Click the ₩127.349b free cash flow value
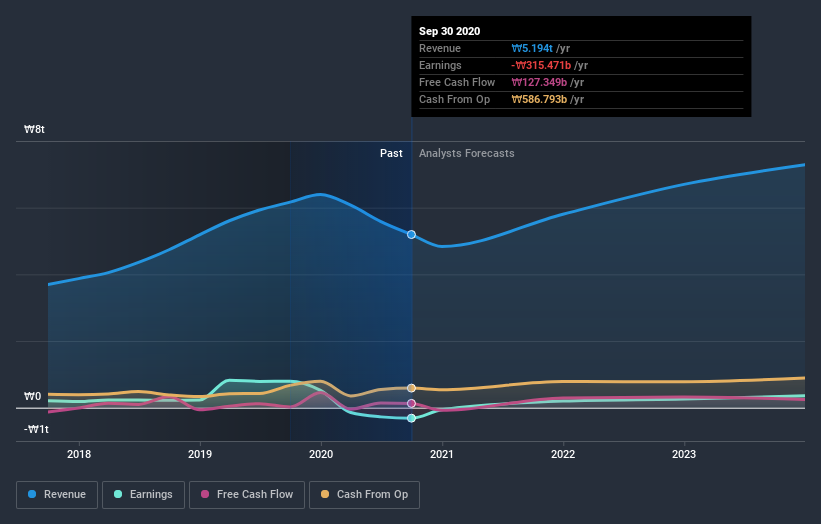 539,82
